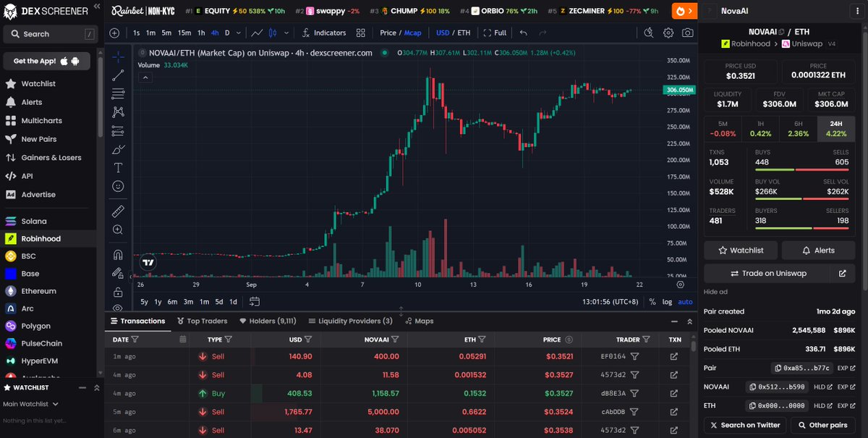868x438 pixels.
Task: Select the ruler measure tool
Action: pos(118,211)
